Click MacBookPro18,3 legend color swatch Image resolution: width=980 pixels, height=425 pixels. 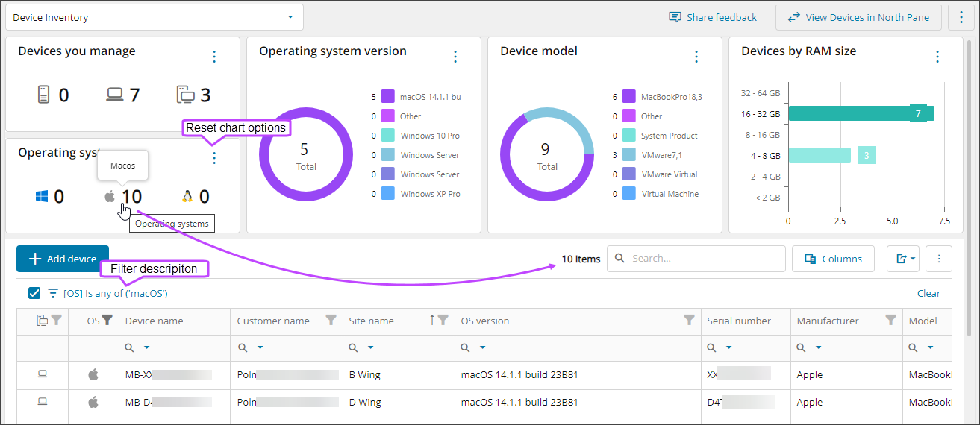pyautogui.click(x=628, y=97)
